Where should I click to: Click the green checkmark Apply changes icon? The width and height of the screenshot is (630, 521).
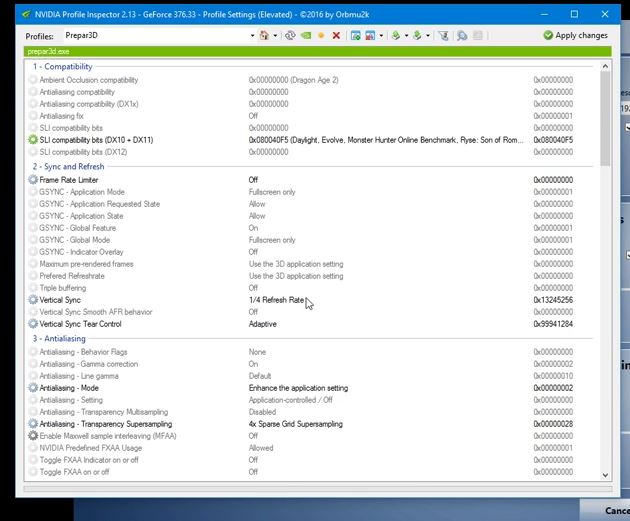pos(548,35)
